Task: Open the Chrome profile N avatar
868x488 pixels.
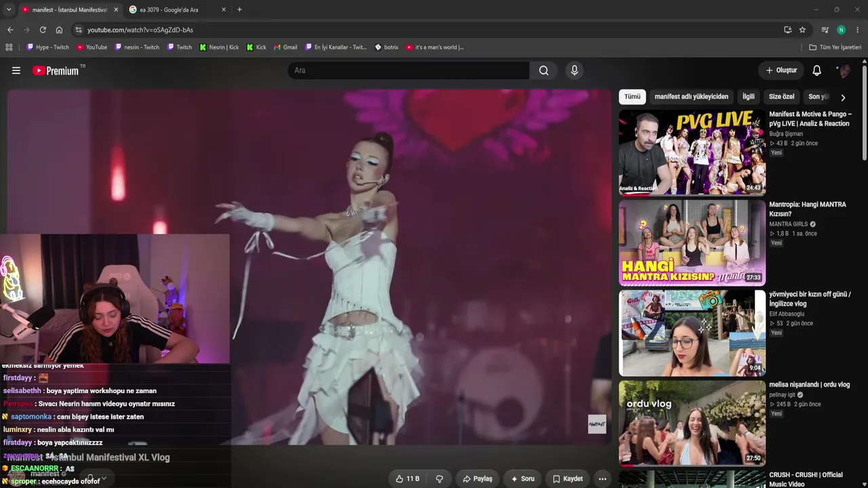Action: tap(842, 30)
